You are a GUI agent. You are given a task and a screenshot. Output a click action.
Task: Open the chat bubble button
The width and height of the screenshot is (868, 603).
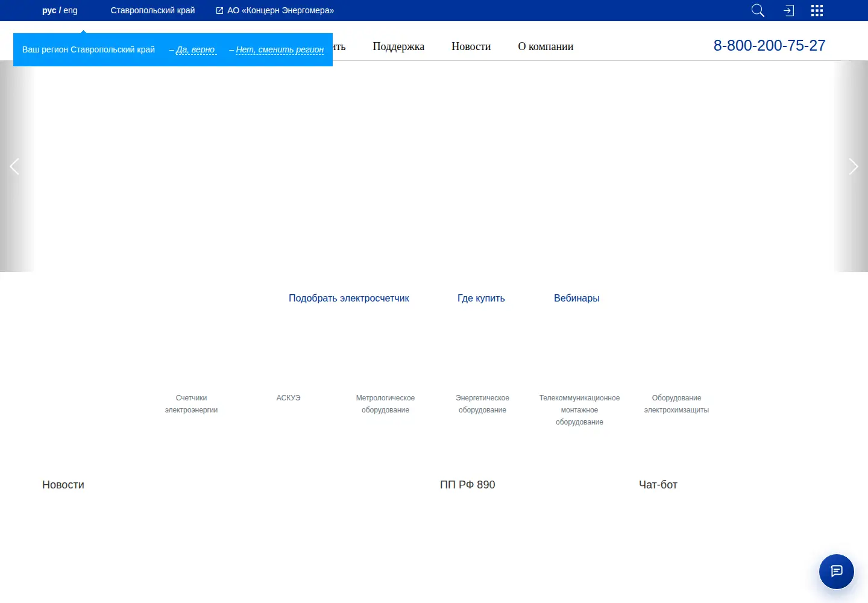click(836, 571)
